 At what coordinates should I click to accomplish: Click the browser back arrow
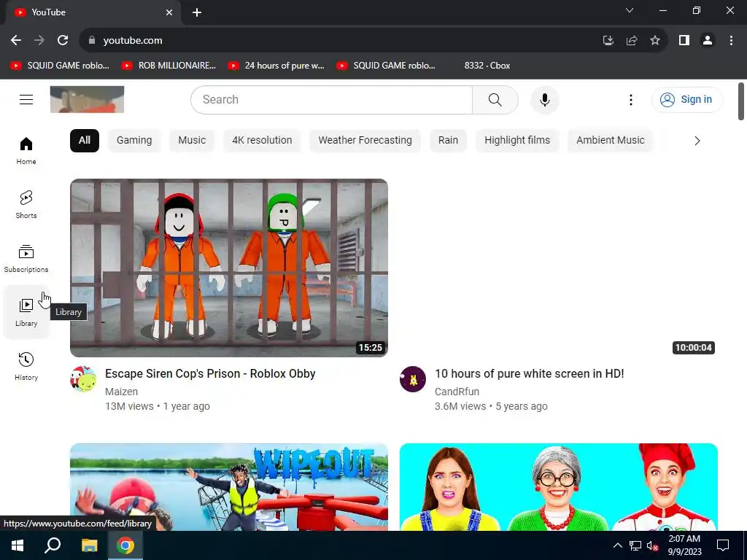coord(16,41)
